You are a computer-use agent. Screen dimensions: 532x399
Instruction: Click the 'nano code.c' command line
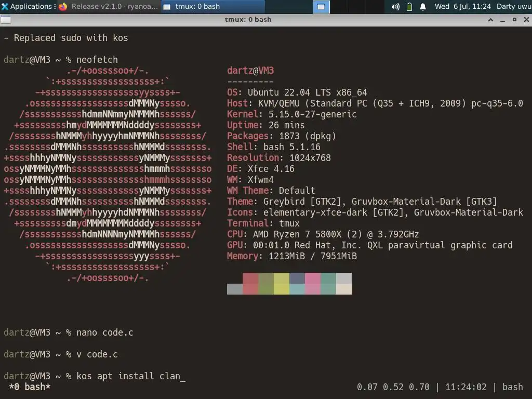[105, 332]
